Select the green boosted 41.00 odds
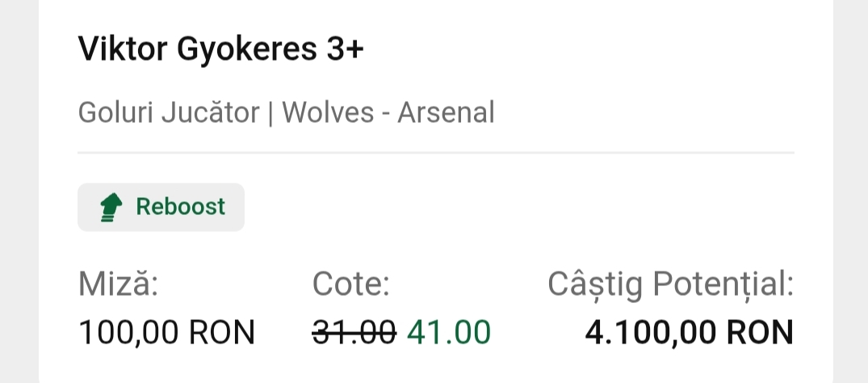Viewport: 868px width, 383px height. coord(449,332)
